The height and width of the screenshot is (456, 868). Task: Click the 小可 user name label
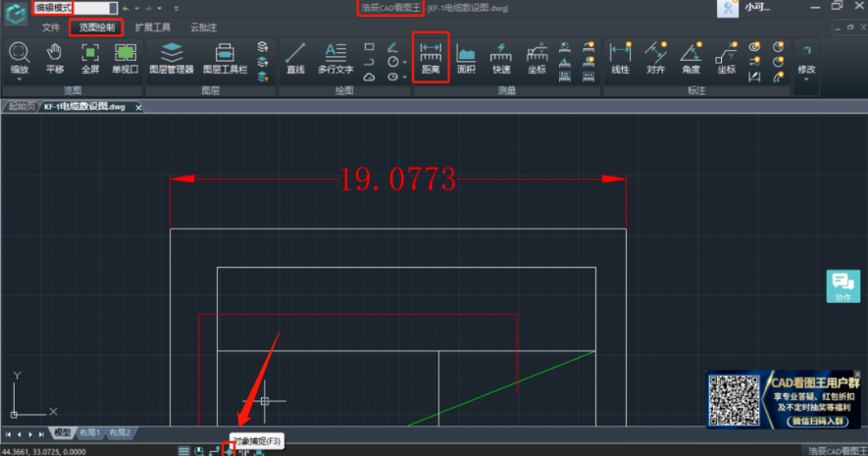(757, 7)
